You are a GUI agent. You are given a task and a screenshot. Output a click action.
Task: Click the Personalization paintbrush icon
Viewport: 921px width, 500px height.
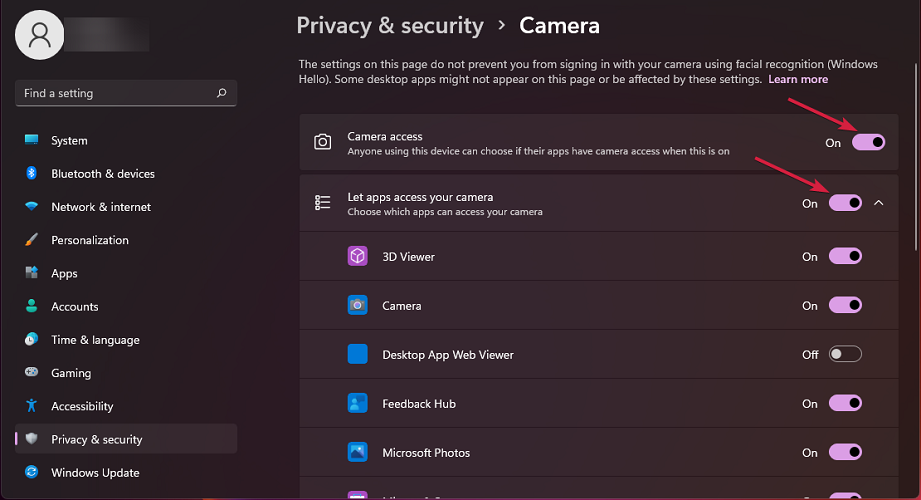pyautogui.click(x=32, y=240)
